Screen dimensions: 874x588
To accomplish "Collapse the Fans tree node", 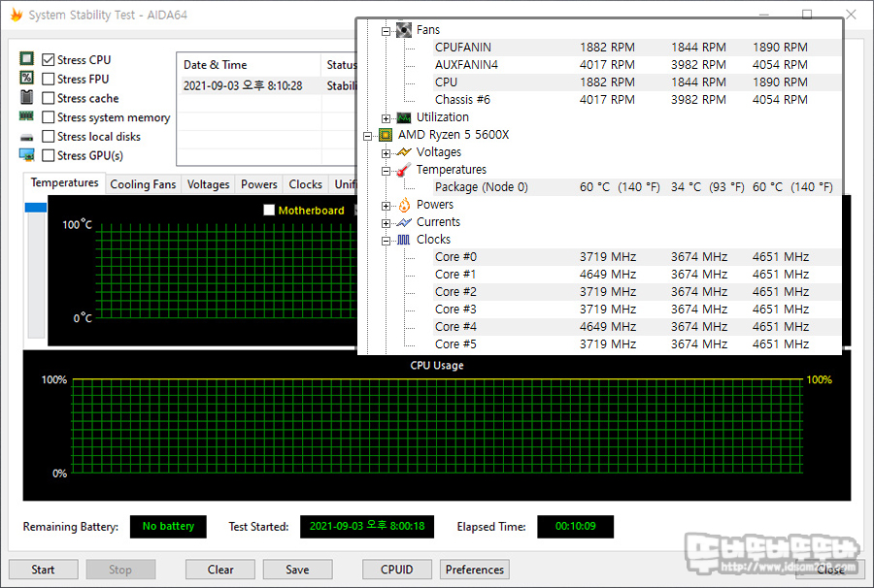I will (x=386, y=31).
